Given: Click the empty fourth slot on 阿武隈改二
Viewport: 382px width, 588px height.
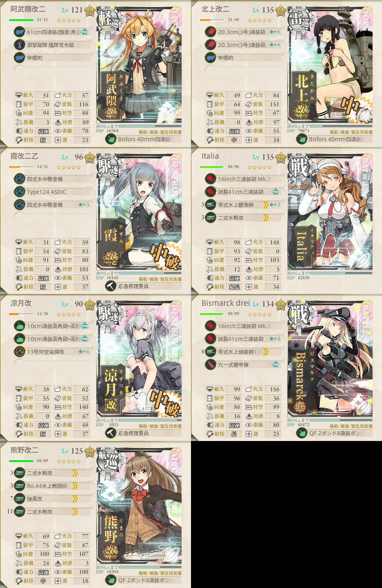Looking at the screenshot, I should point(20,71).
